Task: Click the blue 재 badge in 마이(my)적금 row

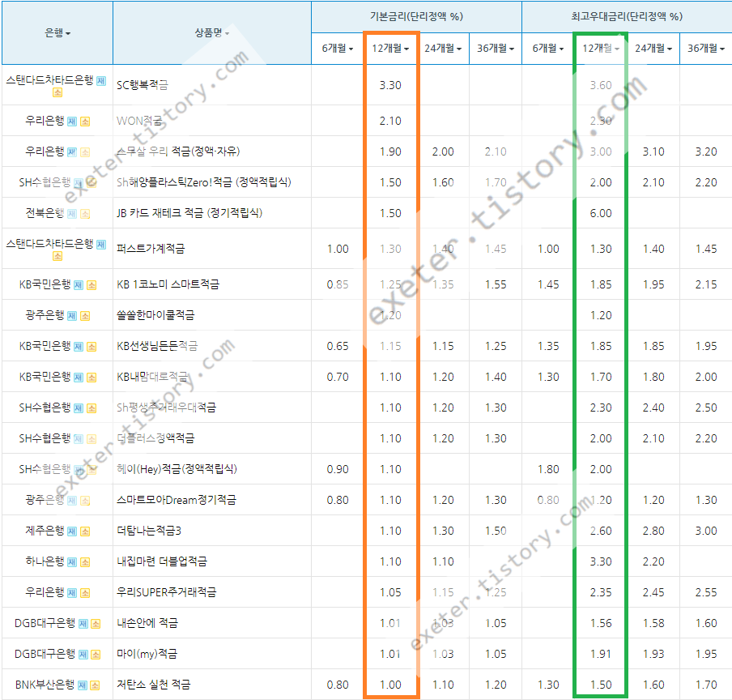Action: pos(83,655)
